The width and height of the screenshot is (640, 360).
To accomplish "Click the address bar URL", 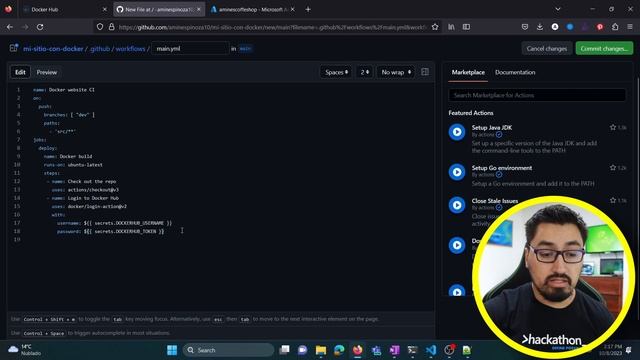I will click(273, 27).
